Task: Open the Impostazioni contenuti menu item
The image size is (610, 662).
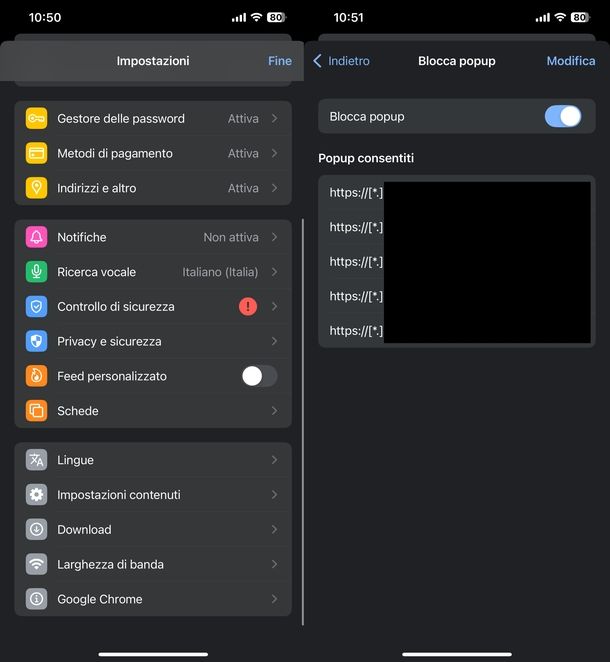Action: click(153, 495)
